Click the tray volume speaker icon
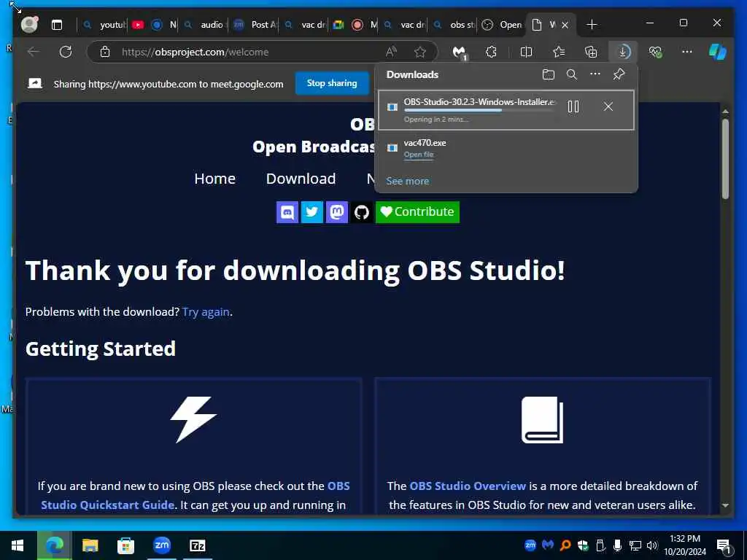 click(x=651, y=545)
